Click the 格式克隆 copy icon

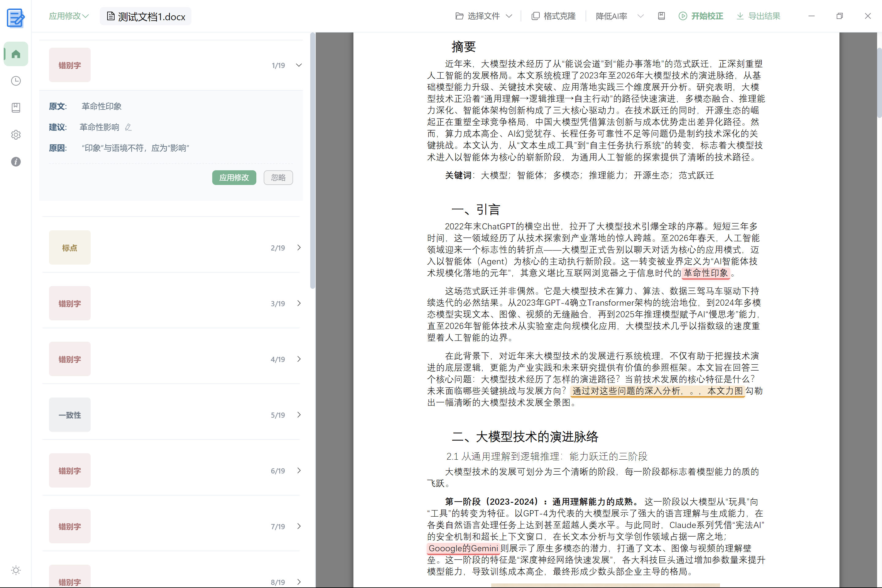(x=536, y=16)
